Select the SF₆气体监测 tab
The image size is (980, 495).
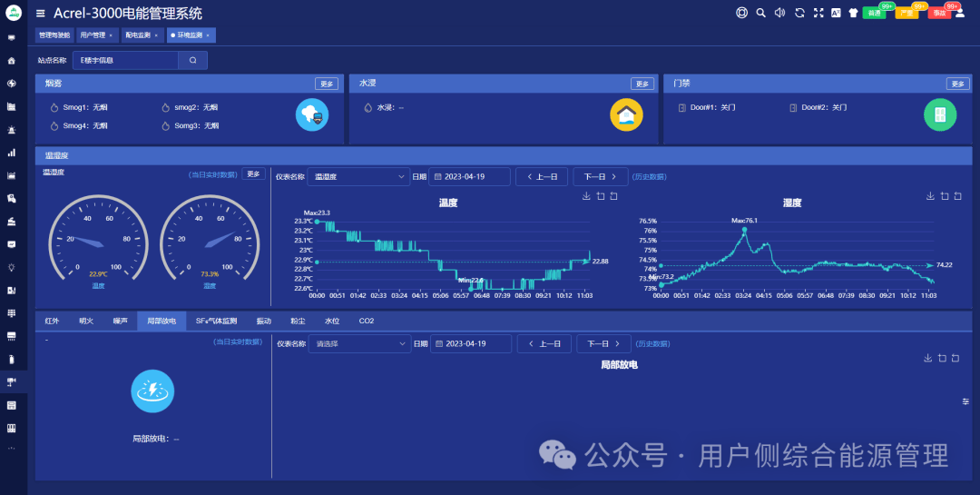coord(216,321)
